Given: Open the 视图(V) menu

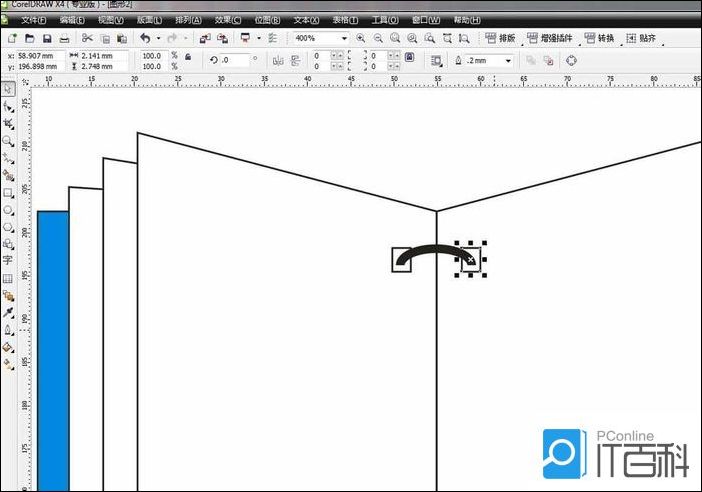Looking at the screenshot, I should [111, 20].
